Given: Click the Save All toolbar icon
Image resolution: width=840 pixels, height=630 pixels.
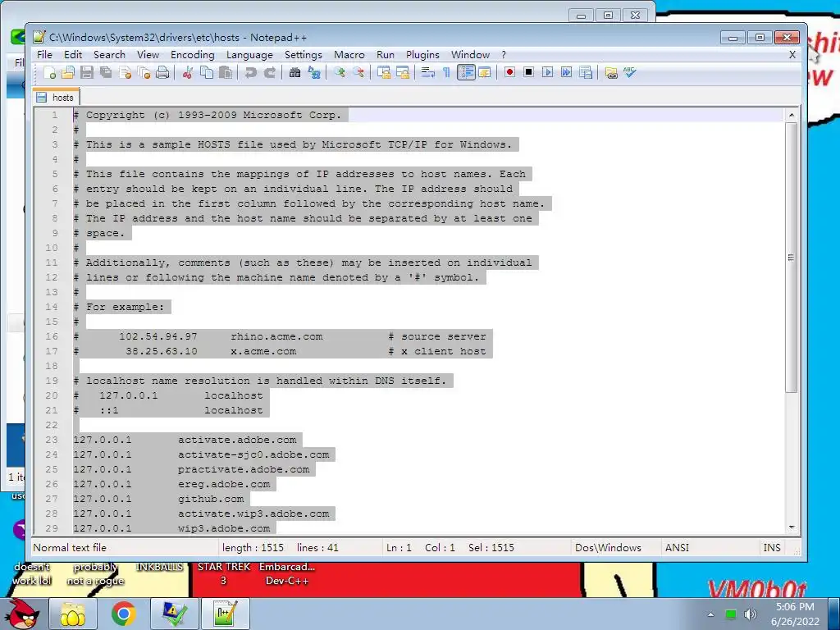Looking at the screenshot, I should [106, 72].
